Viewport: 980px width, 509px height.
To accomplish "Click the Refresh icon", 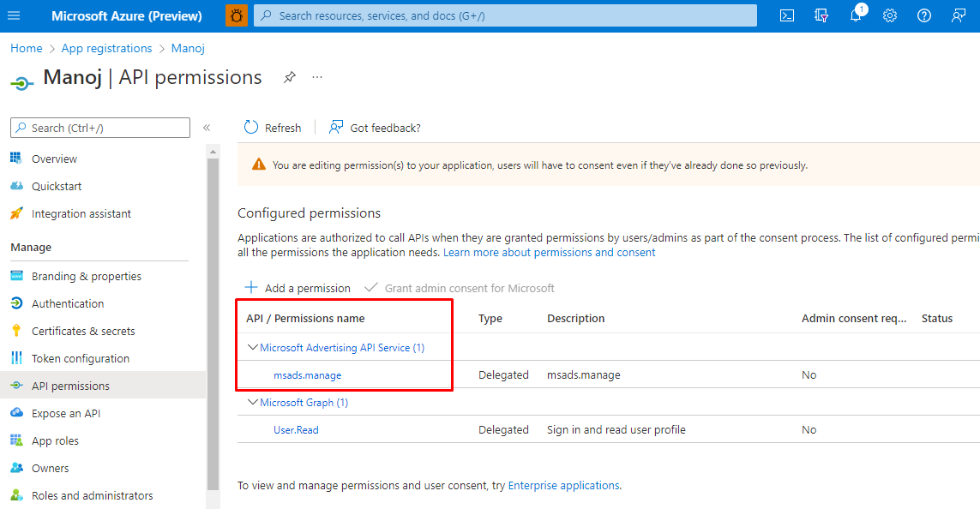I will (x=251, y=128).
